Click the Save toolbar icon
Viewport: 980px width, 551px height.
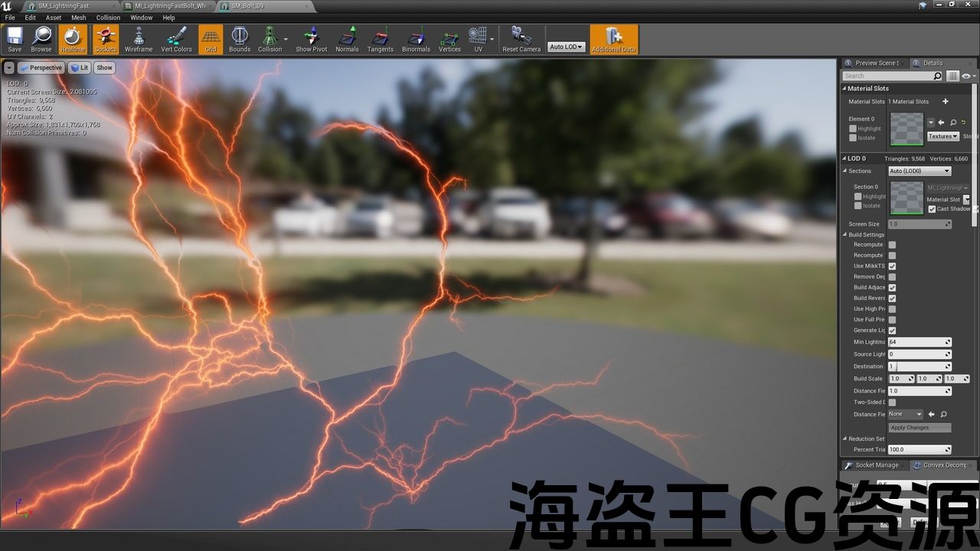tap(15, 39)
